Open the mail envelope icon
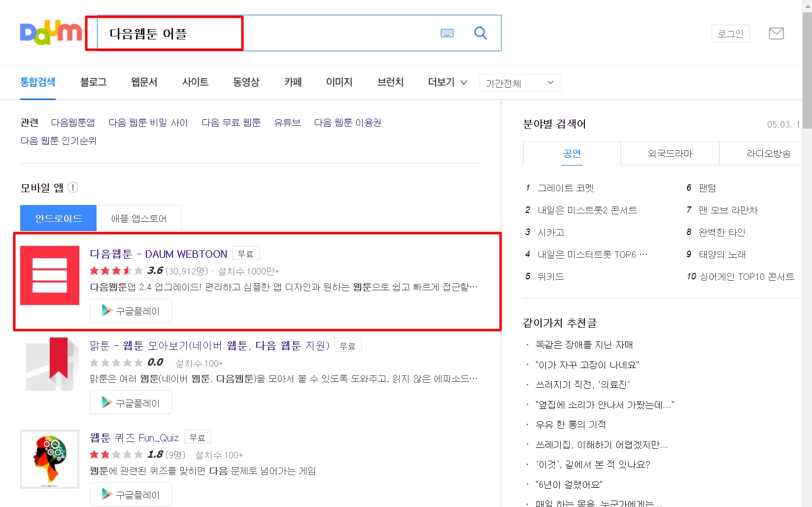This screenshot has width=812, height=507. click(777, 34)
